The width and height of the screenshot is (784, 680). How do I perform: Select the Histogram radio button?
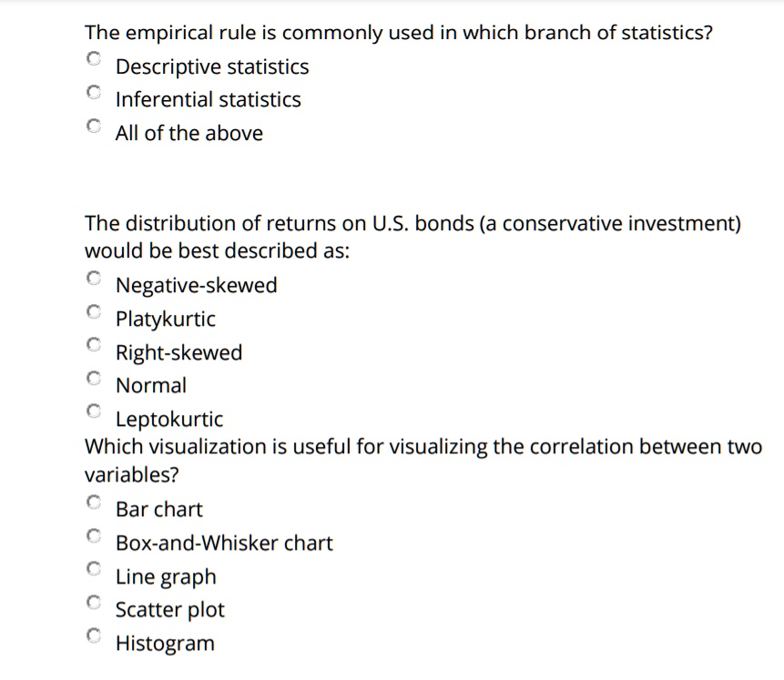(x=94, y=635)
